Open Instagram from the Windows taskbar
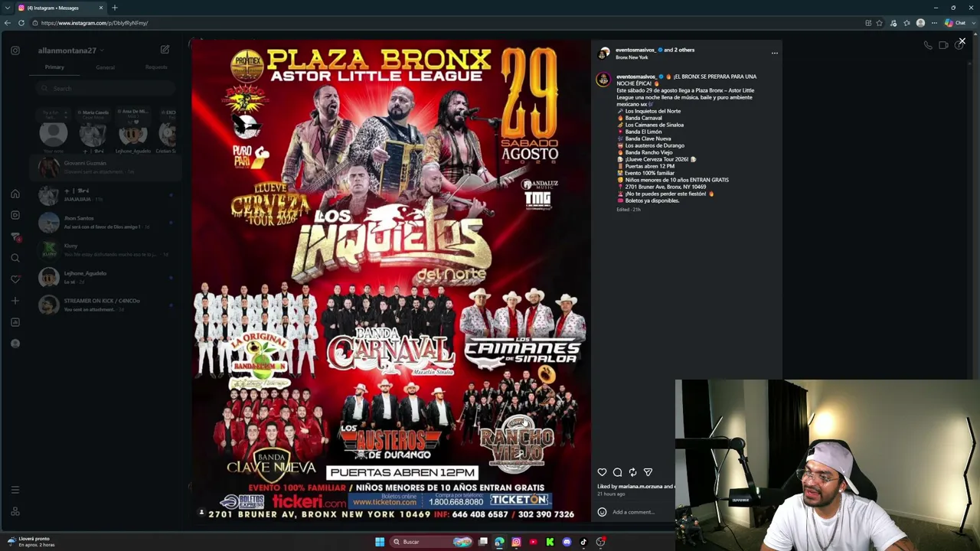980x551 pixels. pyautogui.click(x=516, y=542)
